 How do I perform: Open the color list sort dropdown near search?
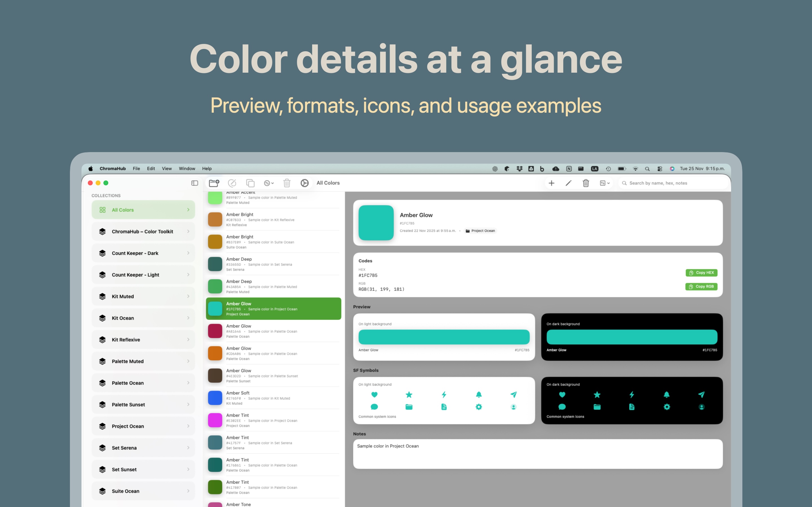[605, 183]
